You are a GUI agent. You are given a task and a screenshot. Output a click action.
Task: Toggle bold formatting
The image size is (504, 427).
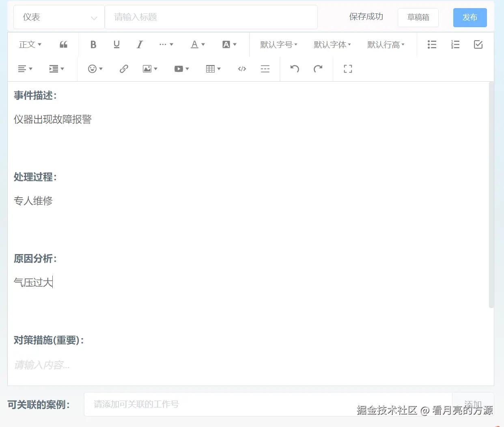click(x=93, y=45)
